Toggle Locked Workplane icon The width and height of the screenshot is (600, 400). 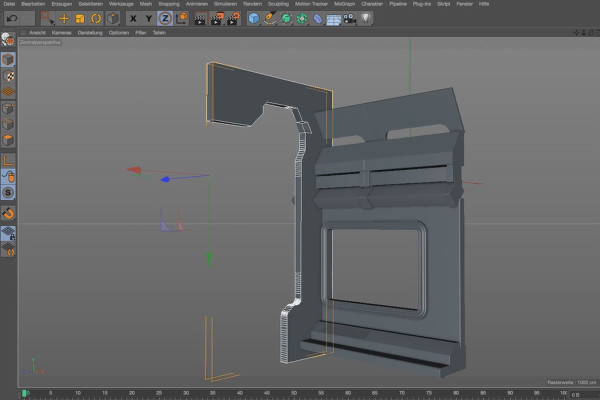[8, 233]
